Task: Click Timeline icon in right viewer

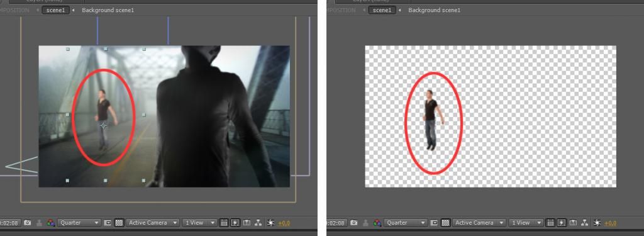Action: (574, 223)
